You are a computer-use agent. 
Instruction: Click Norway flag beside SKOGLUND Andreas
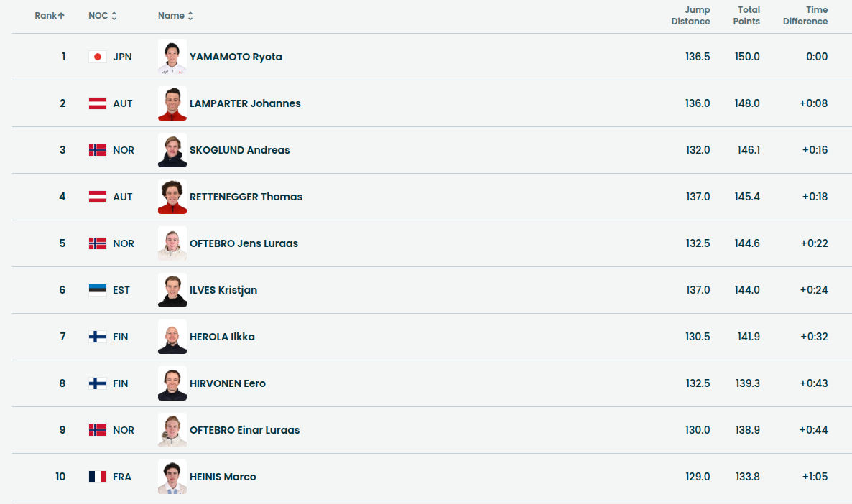click(x=98, y=150)
